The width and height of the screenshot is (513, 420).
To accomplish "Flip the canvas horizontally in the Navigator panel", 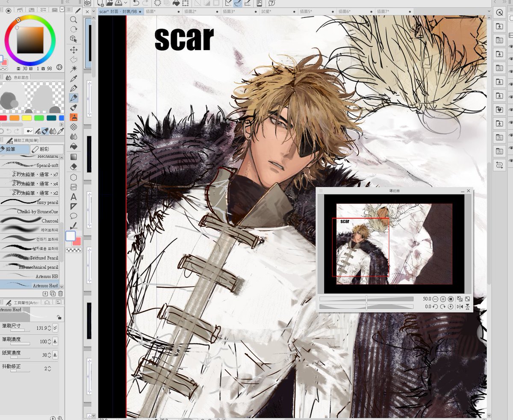I will [x=460, y=306].
